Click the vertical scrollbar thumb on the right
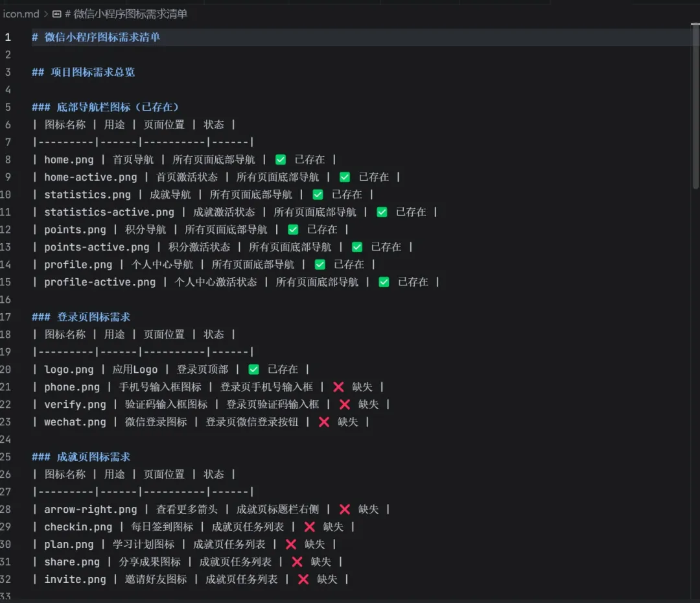 click(695, 105)
